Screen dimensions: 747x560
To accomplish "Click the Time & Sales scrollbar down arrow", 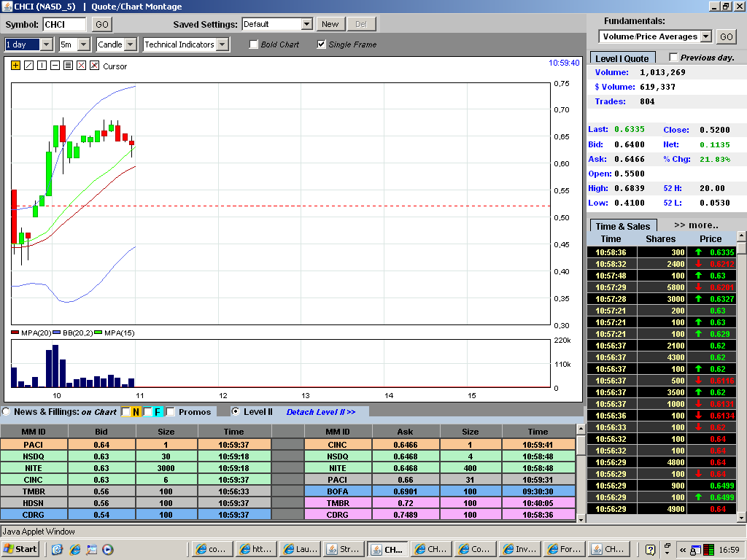I will click(x=742, y=517).
